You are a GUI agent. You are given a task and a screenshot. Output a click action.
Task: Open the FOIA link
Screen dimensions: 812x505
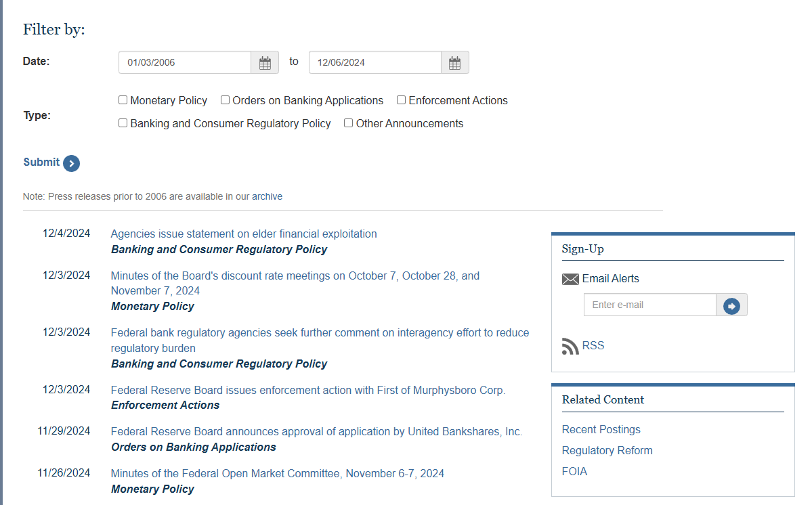coord(574,471)
